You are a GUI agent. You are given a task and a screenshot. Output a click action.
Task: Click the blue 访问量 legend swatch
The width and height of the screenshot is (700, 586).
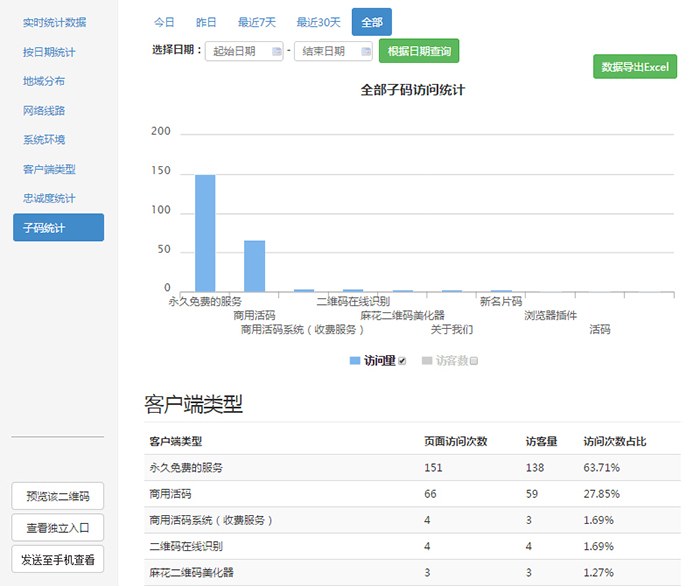(355, 360)
